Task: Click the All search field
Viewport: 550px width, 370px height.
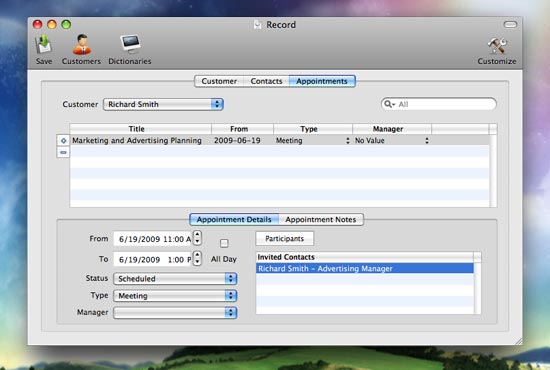Action: tap(438, 104)
